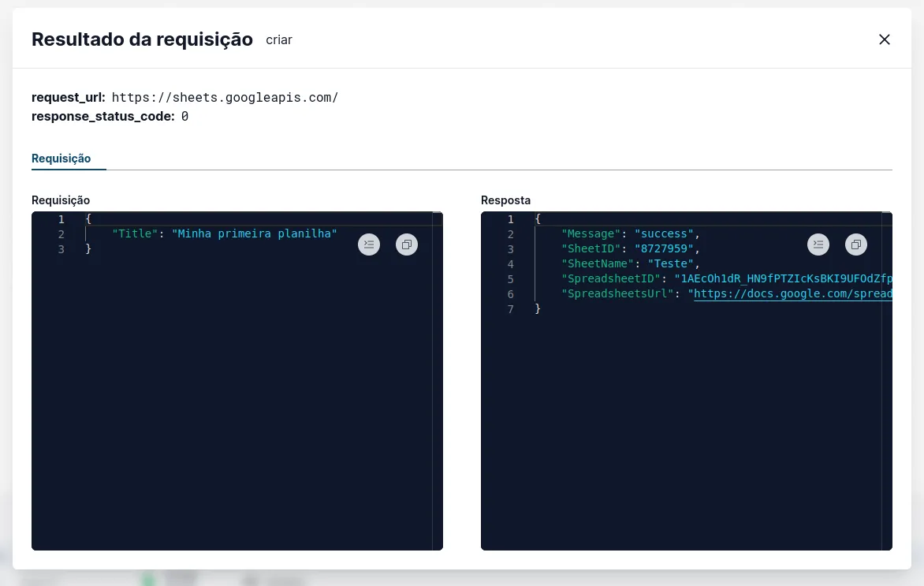Screen dimensions: 924x586
Task: Click the "Message" key in response
Action: click(591, 233)
